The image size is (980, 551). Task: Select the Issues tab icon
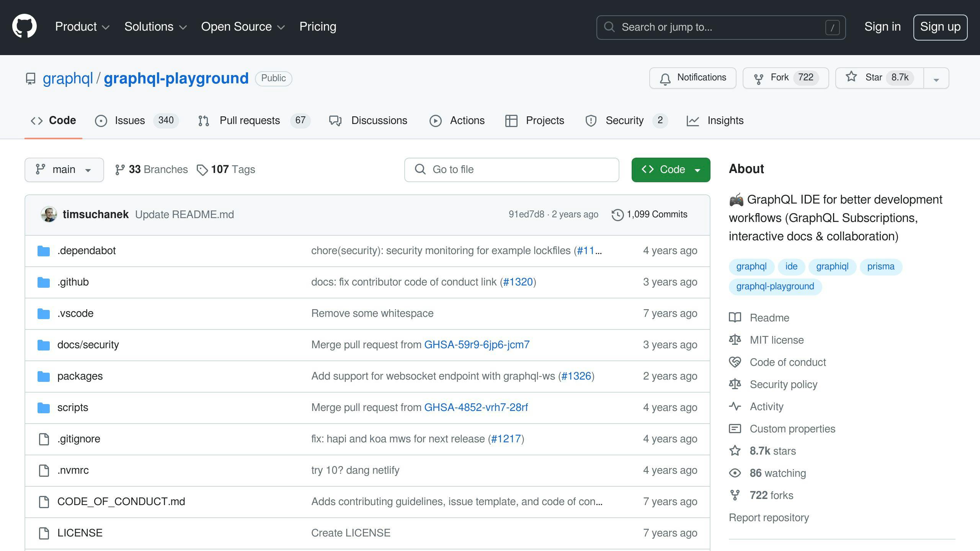click(101, 121)
